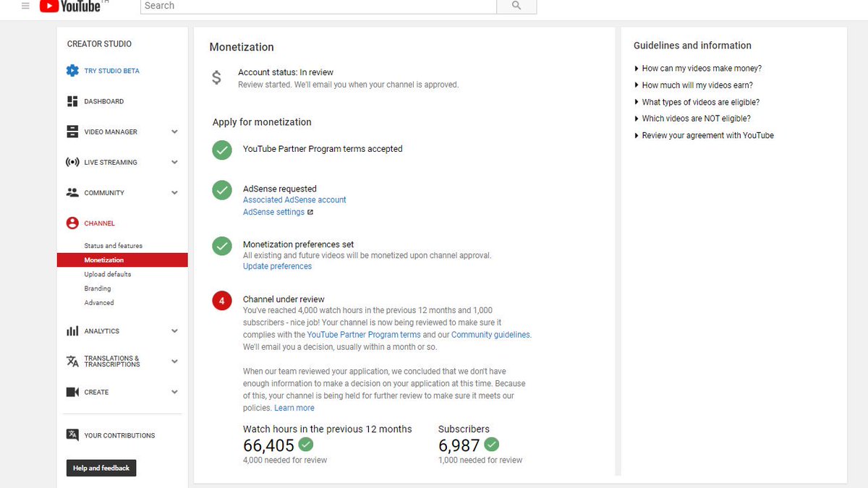This screenshot has height=488, width=868.
Task: Click the Dashboard grid icon
Action: [72, 101]
